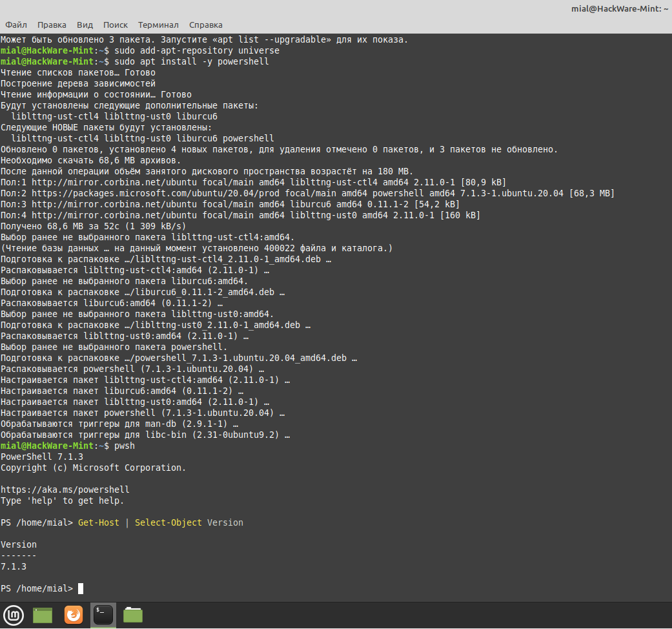Open the Справка menu
672x629 pixels.
point(206,25)
